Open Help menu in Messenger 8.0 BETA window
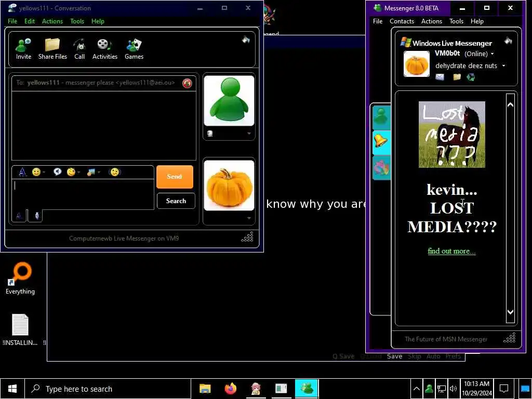Image resolution: width=532 pixels, height=399 pixels. click(x=477, y=21)
